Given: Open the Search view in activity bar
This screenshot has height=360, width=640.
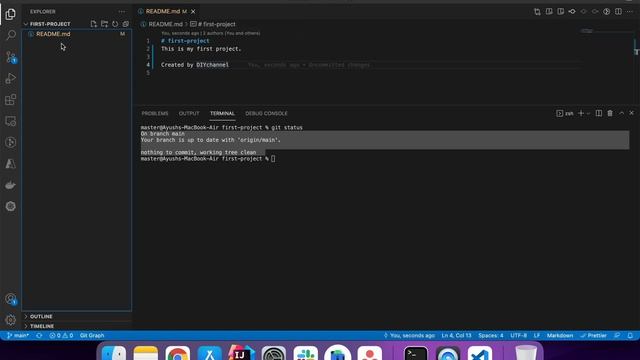Looking at the screenshot, I should point(11,35).
